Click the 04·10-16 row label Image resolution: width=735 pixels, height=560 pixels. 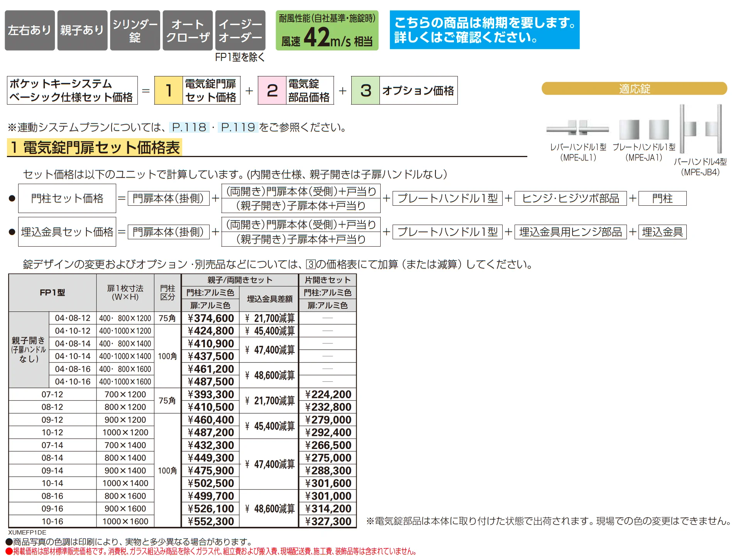click(73, 382)
